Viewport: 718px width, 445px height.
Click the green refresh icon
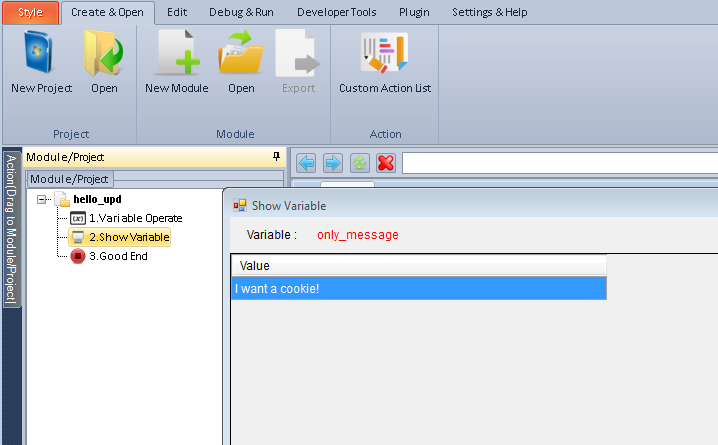click(x=359, y=163)
